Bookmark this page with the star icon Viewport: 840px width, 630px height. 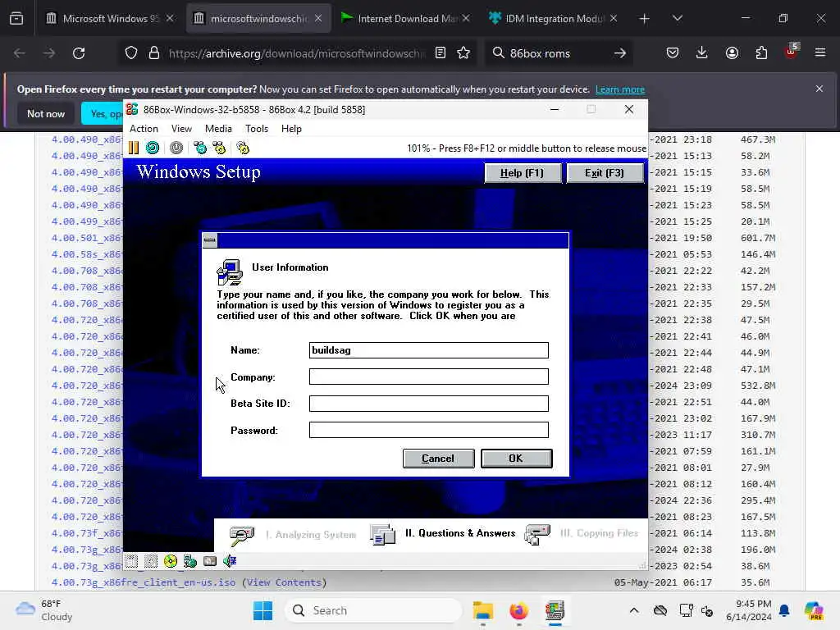[x=463, y=53]
